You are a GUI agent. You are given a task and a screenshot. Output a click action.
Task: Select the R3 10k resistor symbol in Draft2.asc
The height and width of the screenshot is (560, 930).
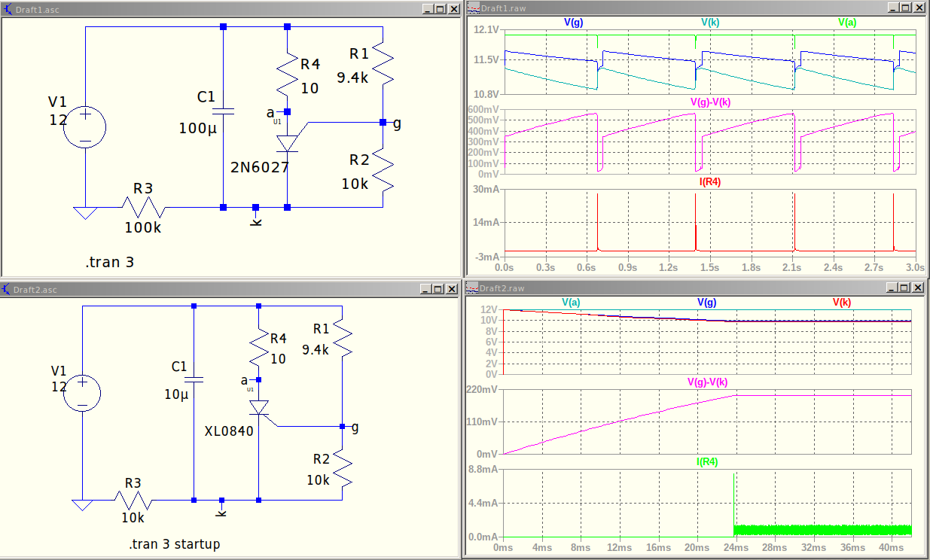[134, 500]
